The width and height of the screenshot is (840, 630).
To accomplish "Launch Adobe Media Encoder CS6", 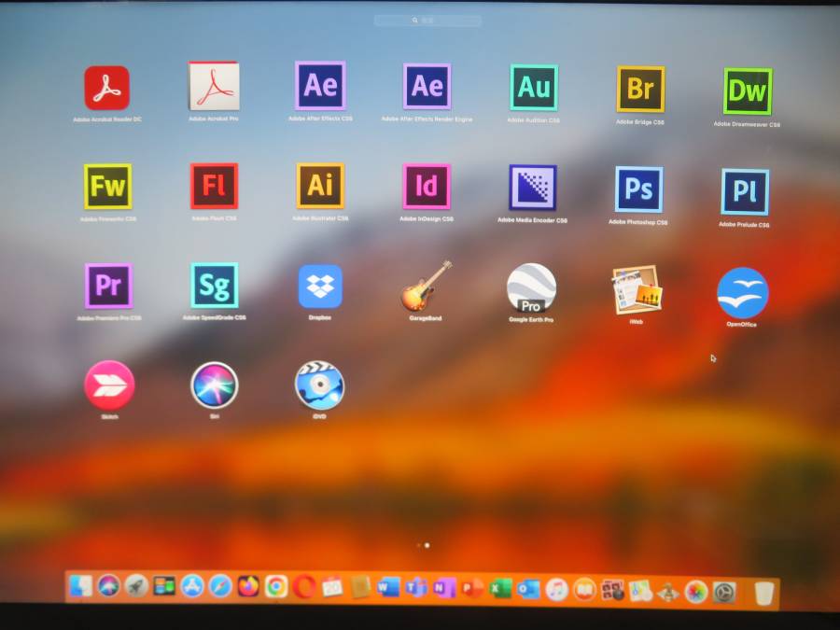I will pos(533,188).
